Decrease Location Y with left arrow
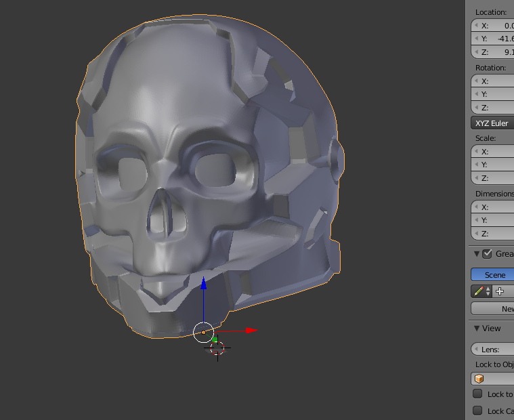Viewport: 514px width, 420px height. tap(476, 39)
